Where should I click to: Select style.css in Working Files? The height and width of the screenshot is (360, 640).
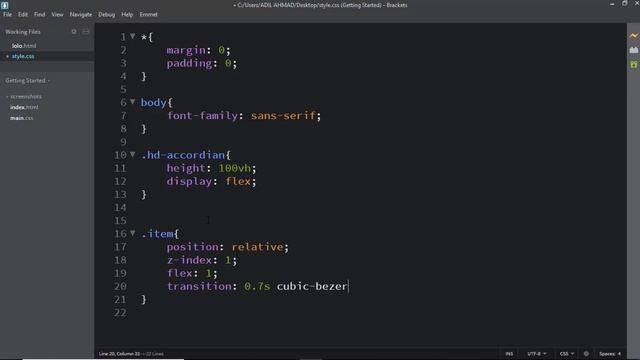pos(23,56)
